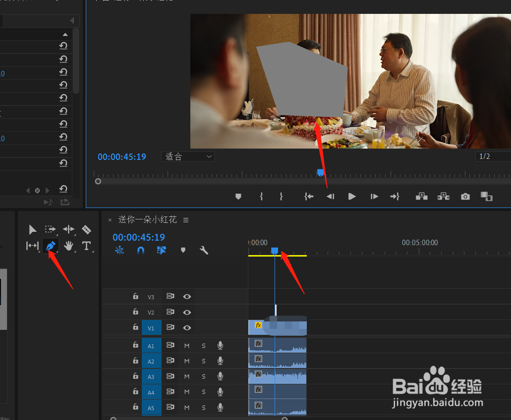Click timeline timecode 00:00:45:19
The image size is (511, 420).
pos(138,237)
